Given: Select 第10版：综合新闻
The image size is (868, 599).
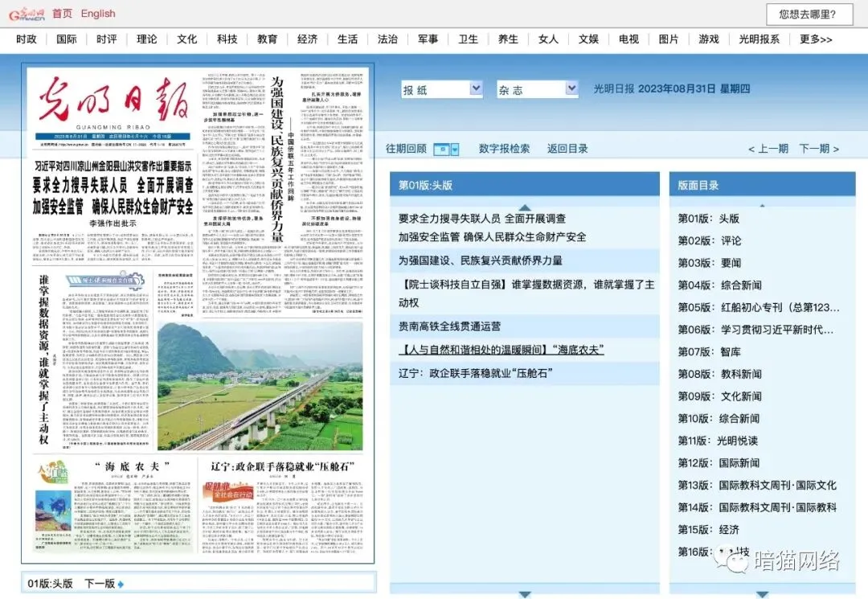Looking at the screenshot, I should 719,419.
